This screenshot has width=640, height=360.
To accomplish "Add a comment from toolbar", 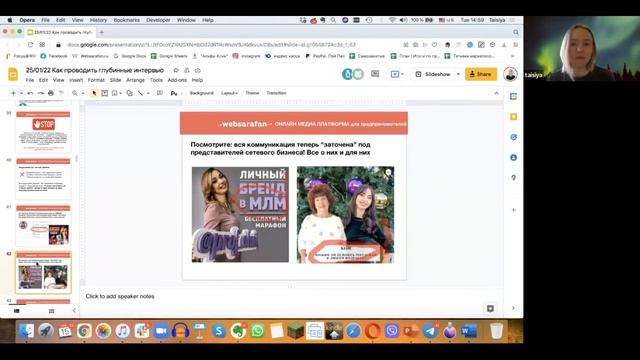I will click(160, 93).
